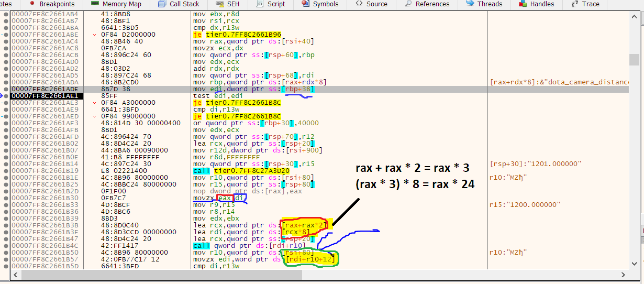The width and height of the screenshot is (644, 284).
Task: Switch to the References tab
Action: (427, 4)
